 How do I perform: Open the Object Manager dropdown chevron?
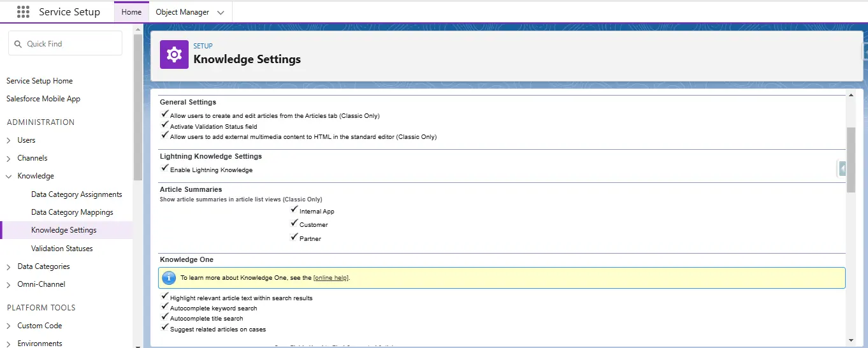221,12
